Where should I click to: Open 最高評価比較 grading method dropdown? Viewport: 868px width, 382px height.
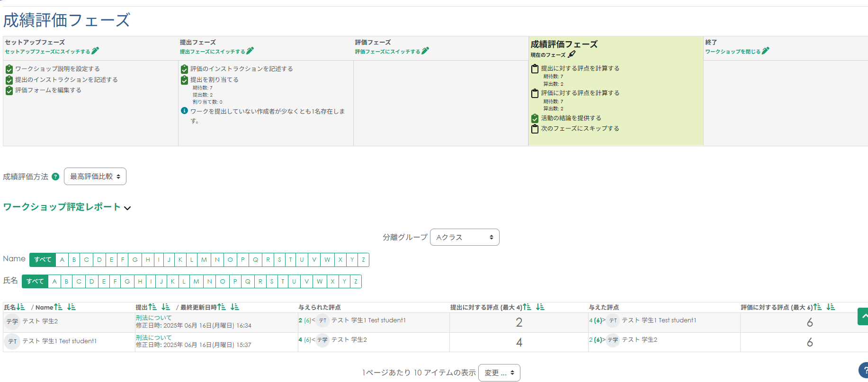[95, 177]
